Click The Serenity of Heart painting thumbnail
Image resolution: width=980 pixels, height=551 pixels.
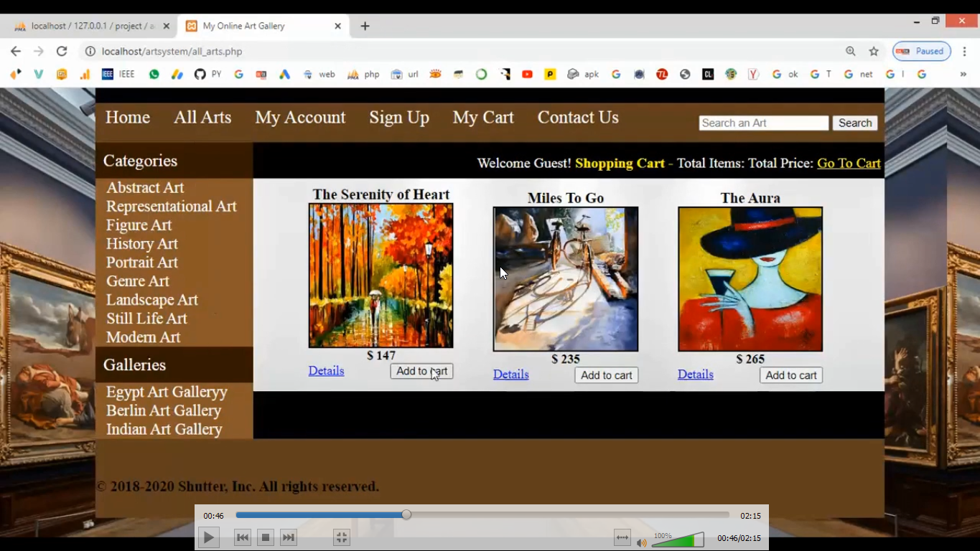click(x=381, y=275)
